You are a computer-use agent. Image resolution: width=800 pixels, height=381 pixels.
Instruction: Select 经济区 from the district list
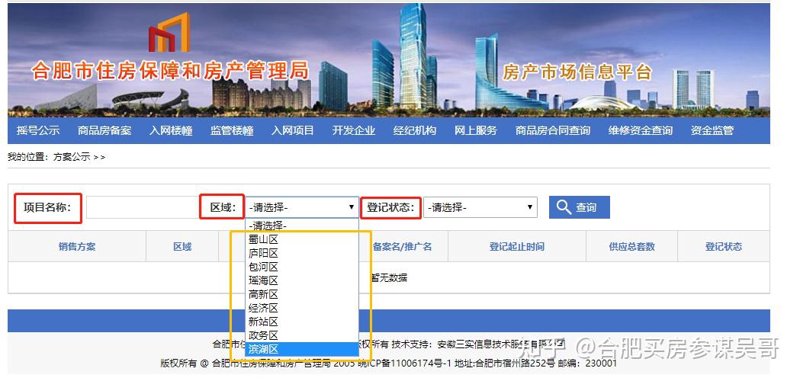coord(302,308)
